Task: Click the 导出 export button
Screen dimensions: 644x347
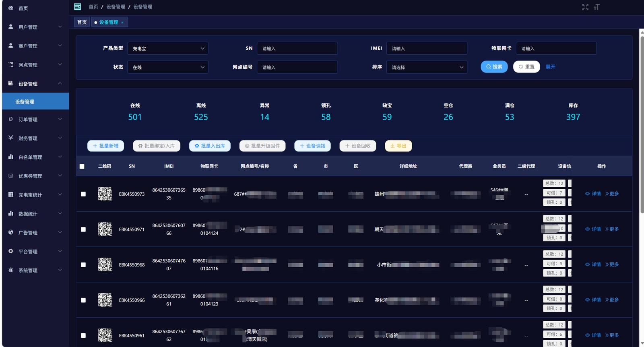Action: tap(398, 146)
